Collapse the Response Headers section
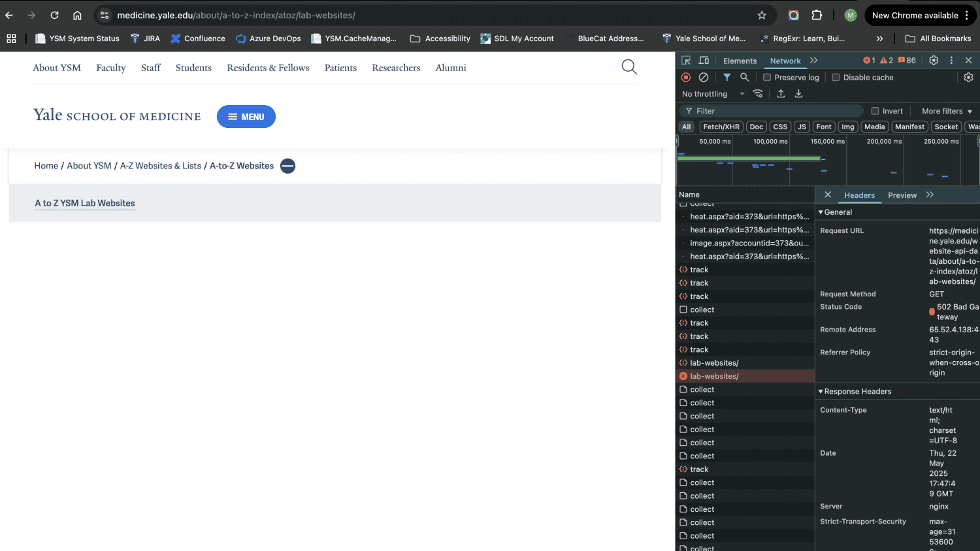The image size is (980, 551). click(x=855, y=391)
